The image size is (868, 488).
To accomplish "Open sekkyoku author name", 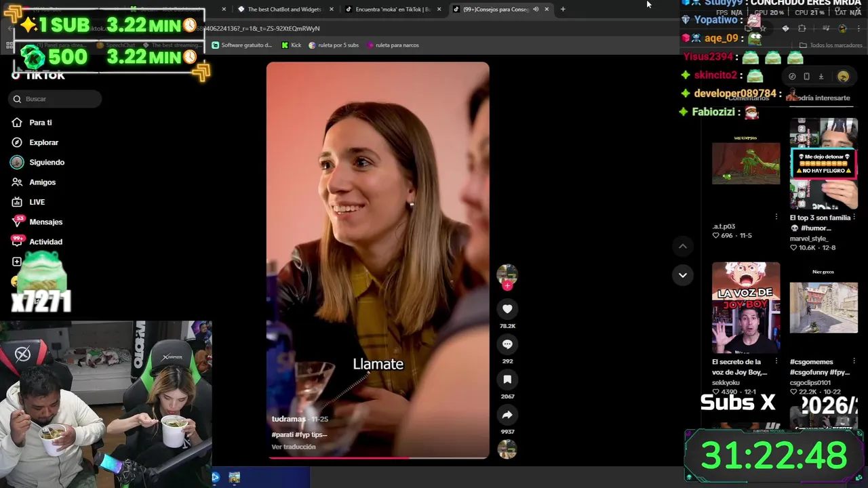I will click(x=726, y=383).
